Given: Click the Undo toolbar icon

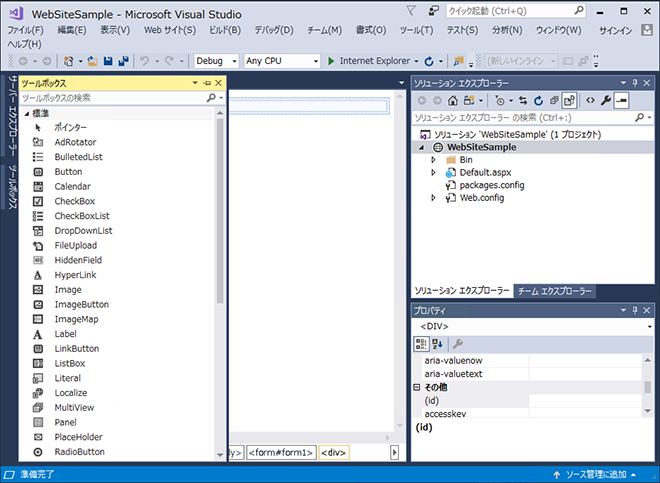Looking at the screenshot, I should pyautogui.click(x=144, y=61).
